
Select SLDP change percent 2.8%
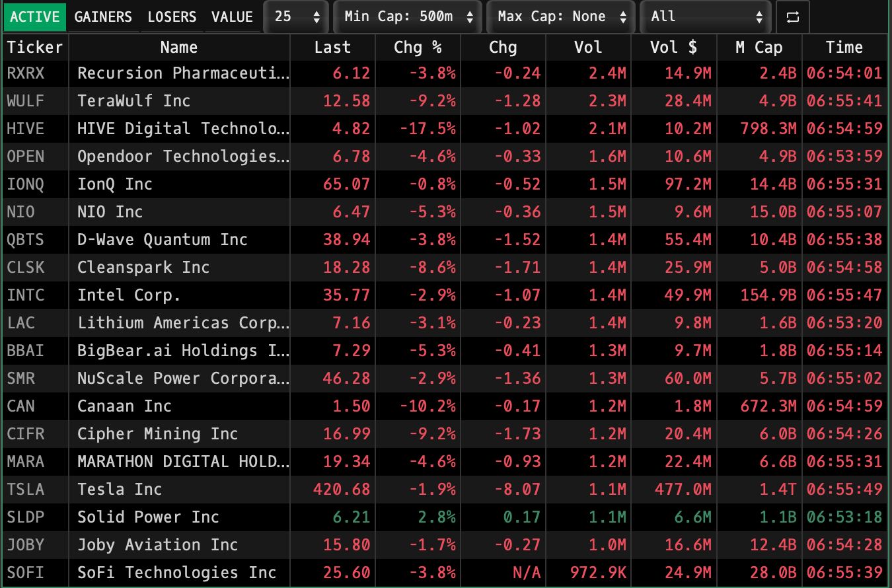point(437,517)
